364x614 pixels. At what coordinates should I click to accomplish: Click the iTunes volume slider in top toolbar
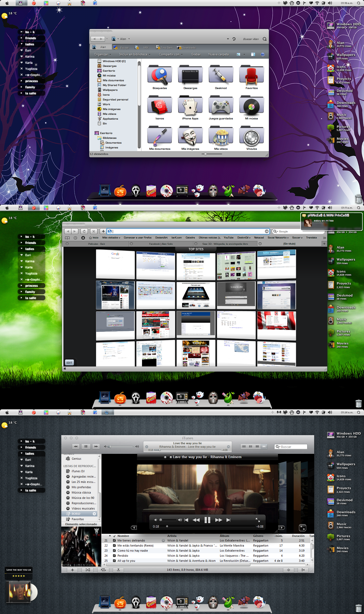point(121,447)
